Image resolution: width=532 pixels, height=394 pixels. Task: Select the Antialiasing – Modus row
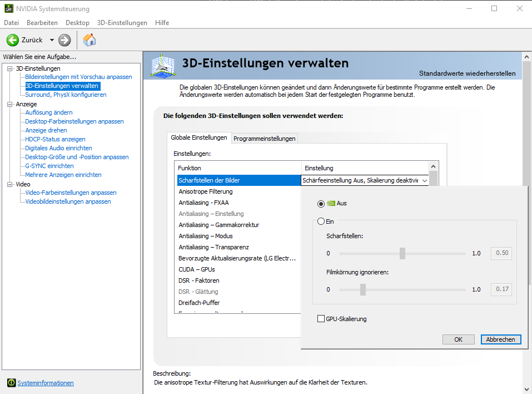[239, 236]
